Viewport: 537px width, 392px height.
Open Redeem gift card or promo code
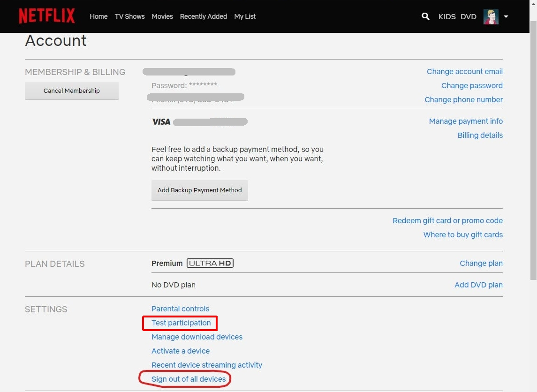click(447, 221)
